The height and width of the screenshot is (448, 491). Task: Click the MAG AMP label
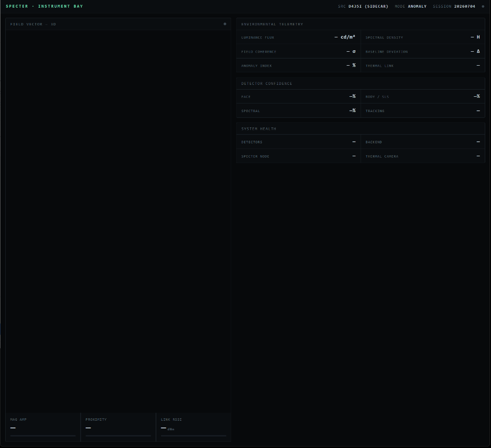tap(19, 420)
